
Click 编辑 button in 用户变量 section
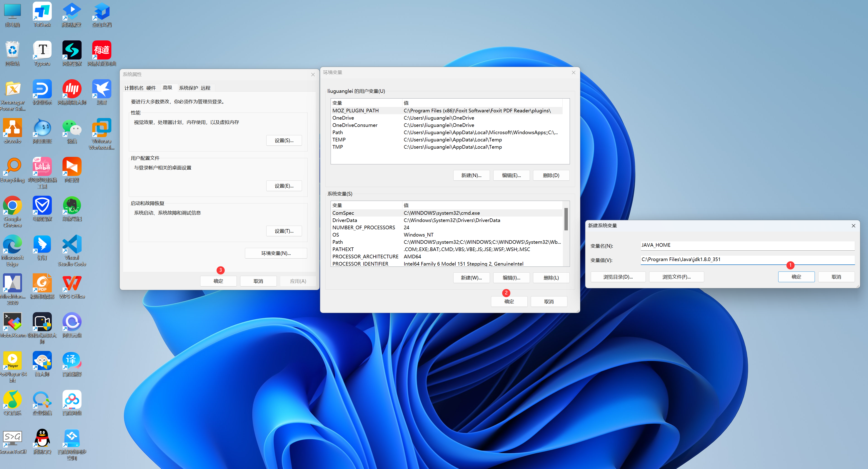(x=511, y=175)
